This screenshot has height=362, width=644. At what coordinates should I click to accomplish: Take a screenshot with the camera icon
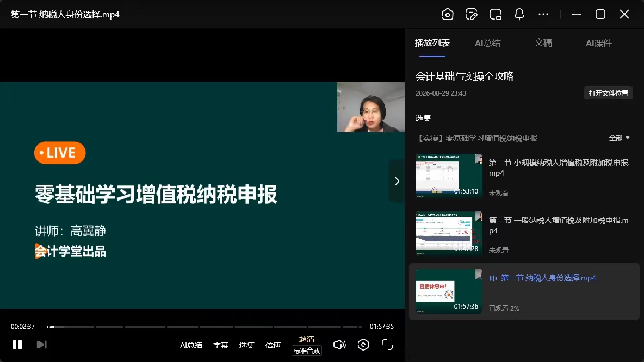tap(447, 14)
